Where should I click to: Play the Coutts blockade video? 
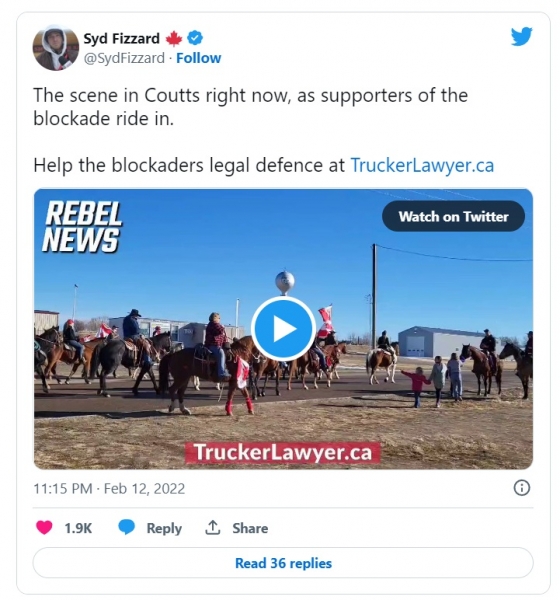point(283,329)
